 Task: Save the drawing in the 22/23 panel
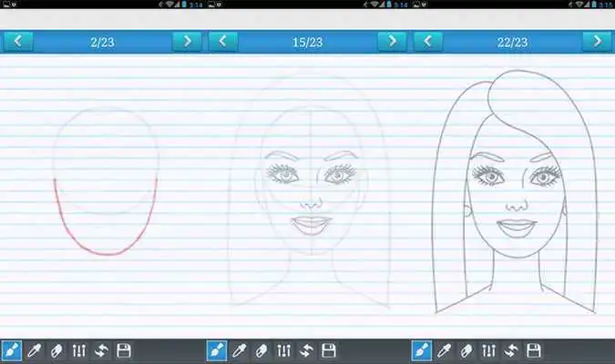point(534,350)
